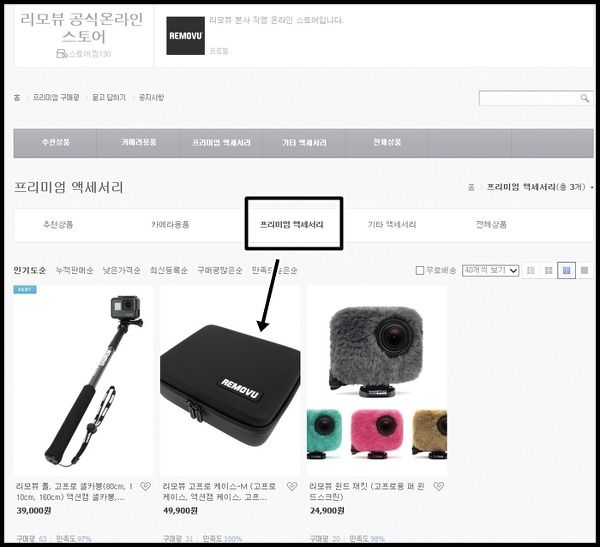
Task: Open 추천상품 in gray navigation bar
Action: 55,142
